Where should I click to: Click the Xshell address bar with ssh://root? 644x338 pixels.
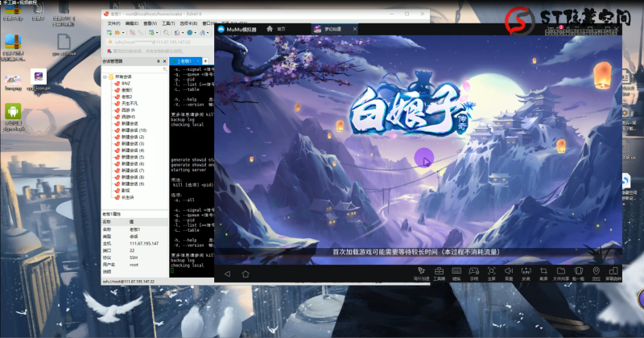[x=158, y=42]
